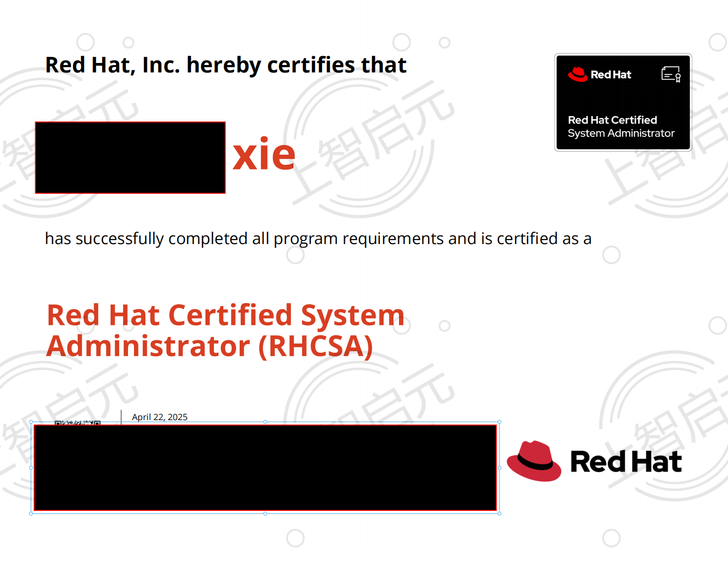728x562 pixels.
Task: Click the red name text "xie"
Action: [264, 154]
